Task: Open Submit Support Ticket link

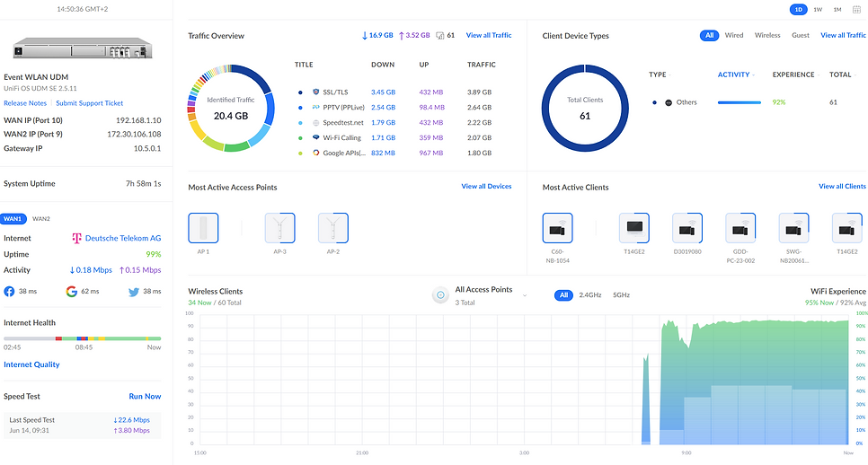Action: click(x=89, y=103)
